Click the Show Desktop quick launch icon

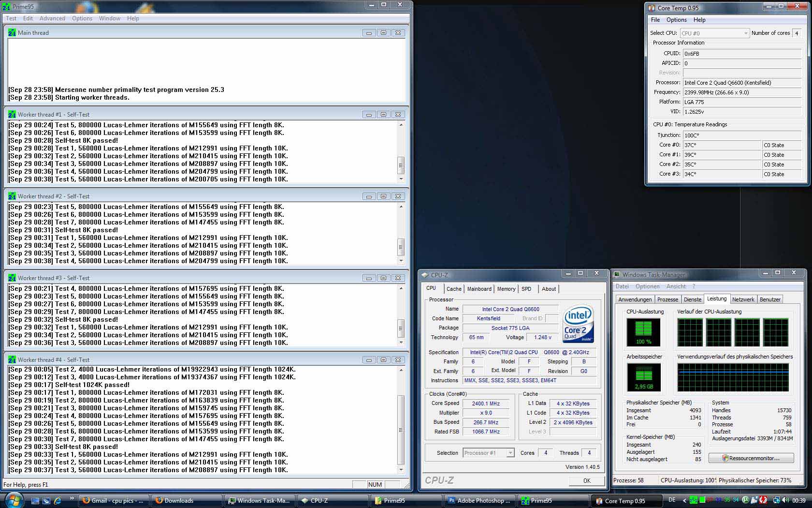pos(35,501)
